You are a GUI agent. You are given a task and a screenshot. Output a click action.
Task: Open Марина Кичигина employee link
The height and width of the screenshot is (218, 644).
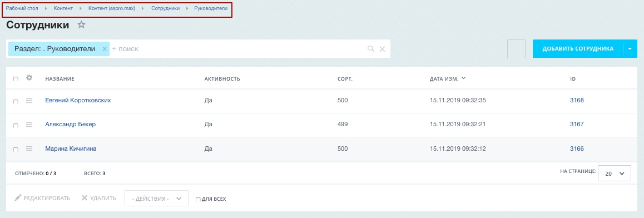click(x=71, y=148)
